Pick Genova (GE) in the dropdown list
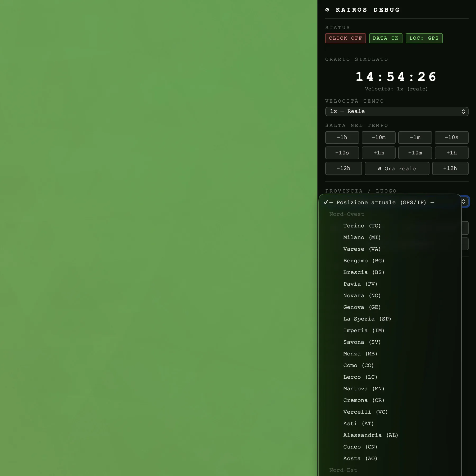The image size is (476, 476). tap(362, 307)
